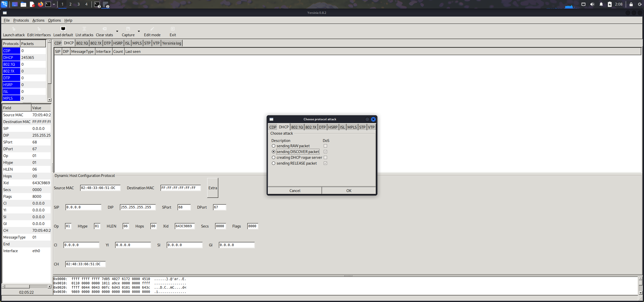
Task: Select the sending RELEASE packet radio button
Action: [x=273, y=163]
